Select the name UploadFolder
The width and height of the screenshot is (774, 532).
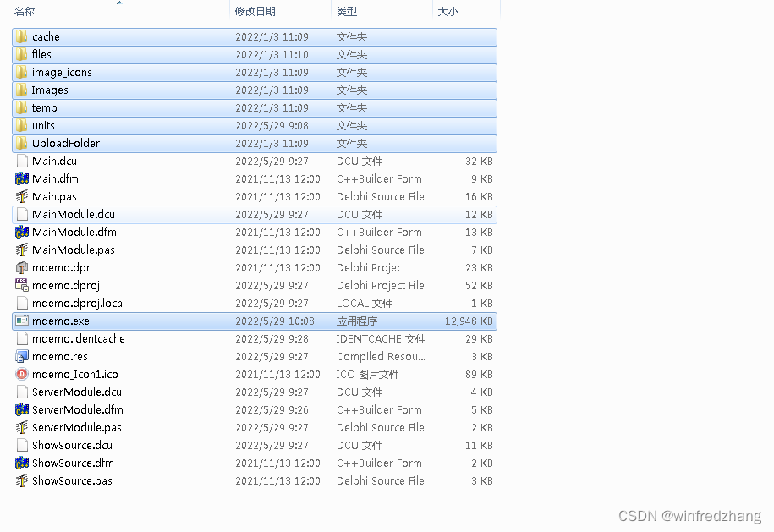(66, 144)
